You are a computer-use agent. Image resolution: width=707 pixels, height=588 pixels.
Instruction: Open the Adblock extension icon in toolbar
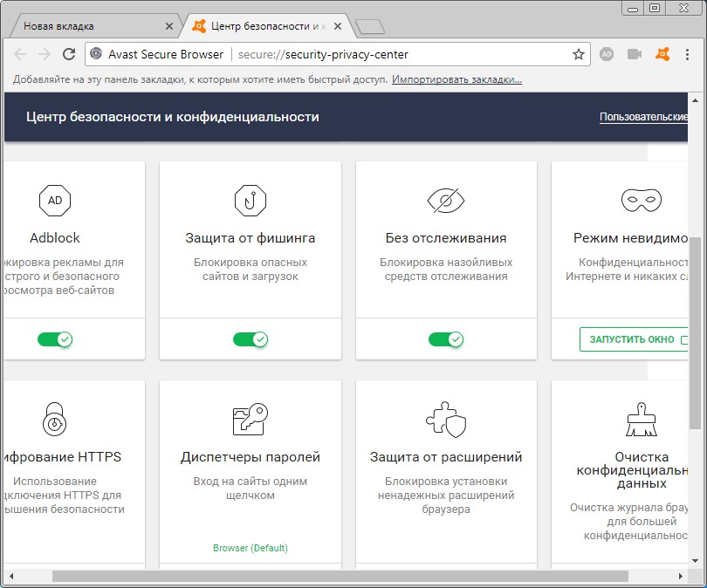tap(607, 54)
